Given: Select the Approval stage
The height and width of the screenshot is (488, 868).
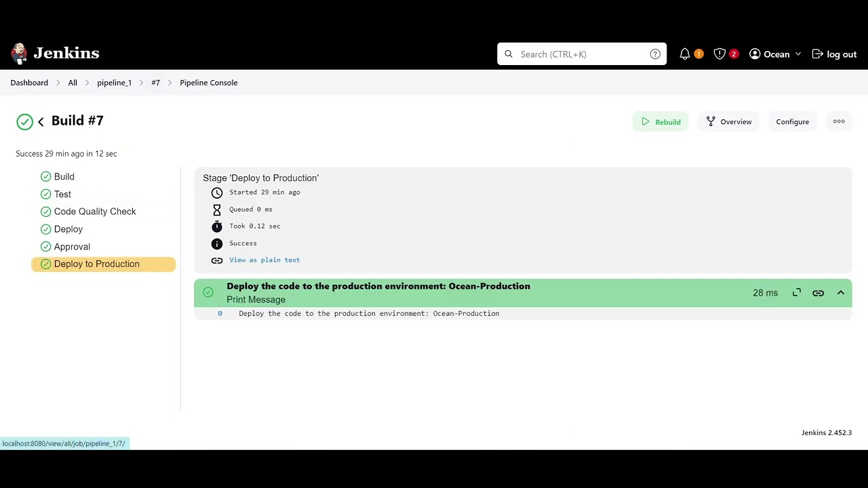Looking at the screenshot, I should coord(103,247).
